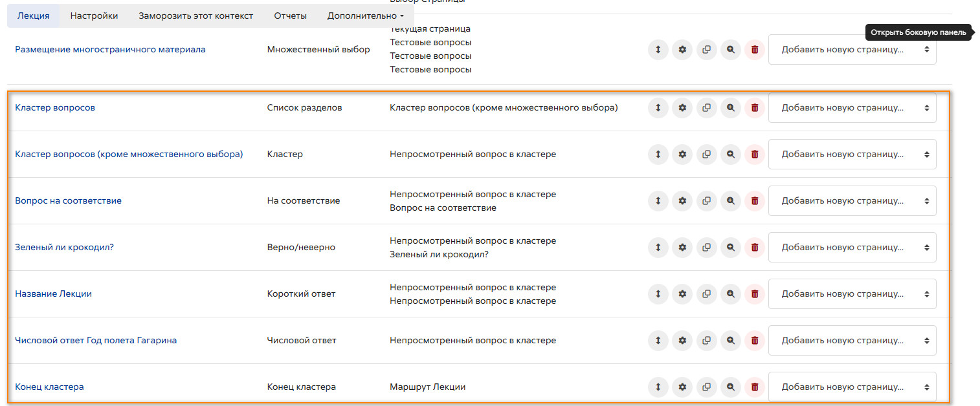980x406 pixels.
Task: Delete the Конец кластера page
Action: (x=755, y=387)
